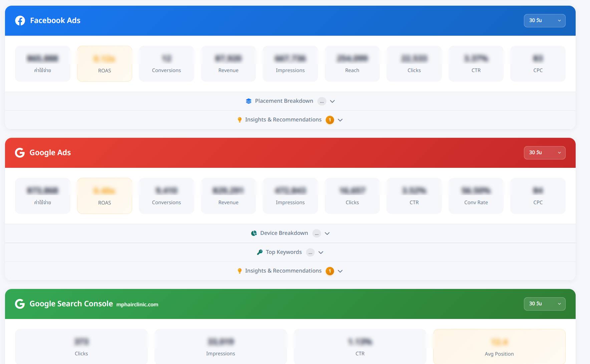Select the Search Console Avg Position card
This screenshot has width=590, height=364.
[x=499, y=346]
